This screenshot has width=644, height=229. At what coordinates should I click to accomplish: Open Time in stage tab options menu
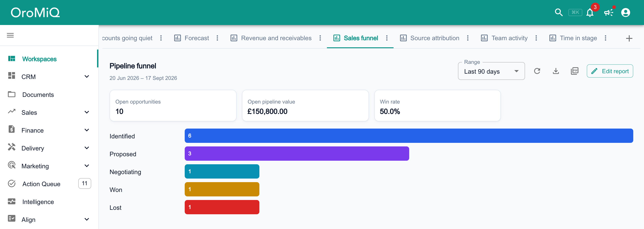605,38
